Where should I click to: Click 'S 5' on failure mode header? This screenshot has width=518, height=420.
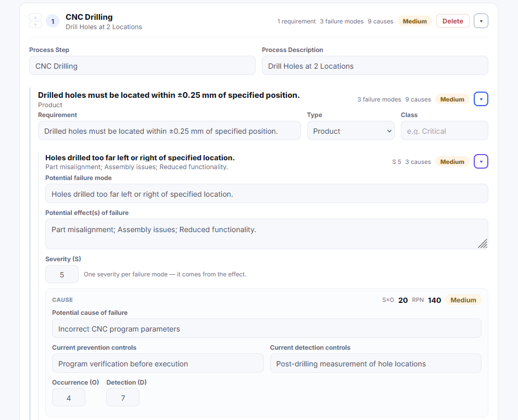click(396, 162)
